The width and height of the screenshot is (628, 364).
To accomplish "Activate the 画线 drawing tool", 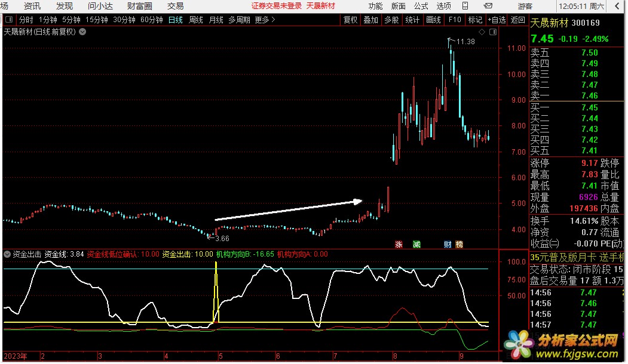I will pos(433,20).
